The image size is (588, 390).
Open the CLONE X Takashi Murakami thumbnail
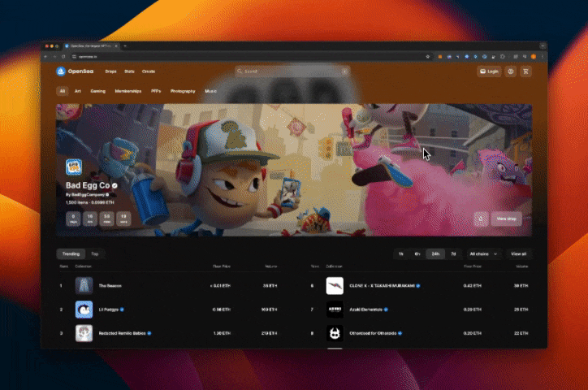(x=335, y=286)
